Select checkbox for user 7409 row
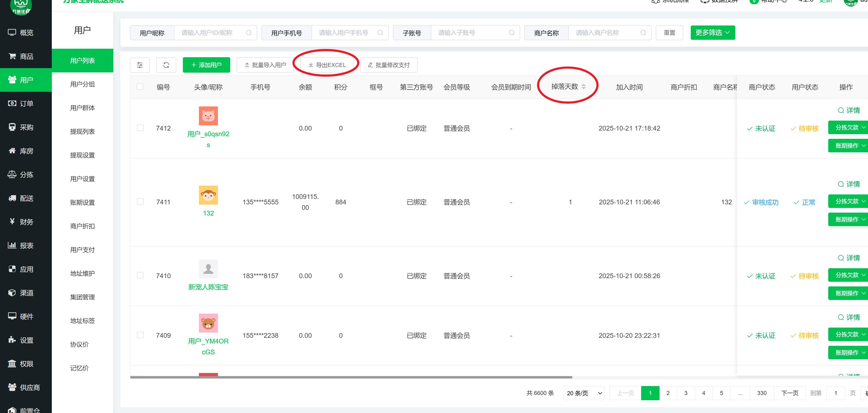The width and height of the screenshot is (868, 413). click(x=140, y=335)
